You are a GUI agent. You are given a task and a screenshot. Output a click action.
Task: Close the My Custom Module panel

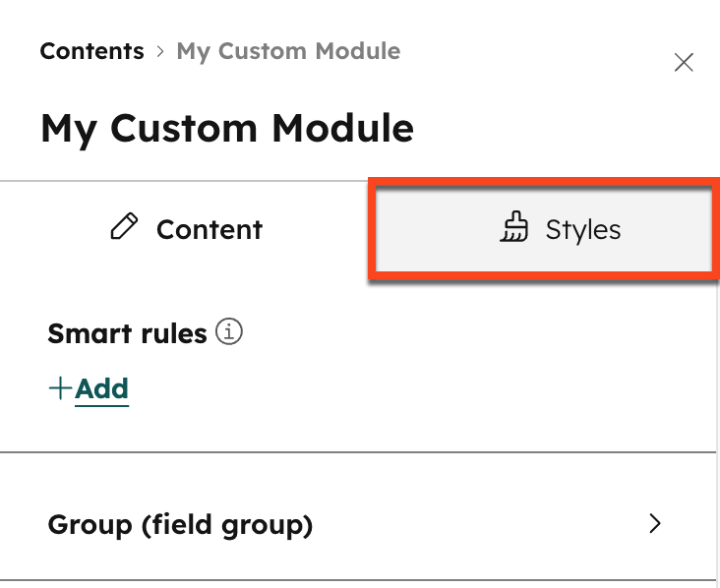(684, 63)
